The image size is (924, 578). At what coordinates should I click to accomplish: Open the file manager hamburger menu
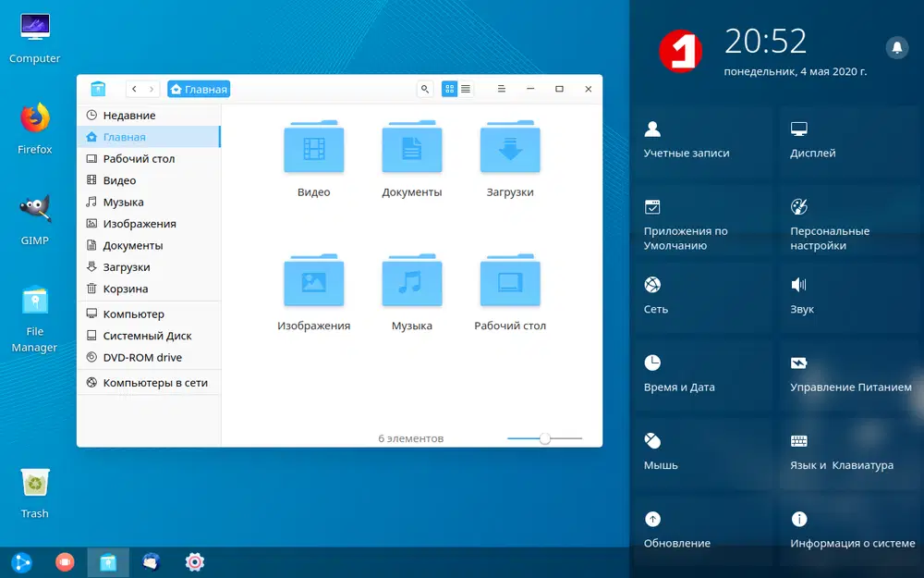click(x=501, y=89)
